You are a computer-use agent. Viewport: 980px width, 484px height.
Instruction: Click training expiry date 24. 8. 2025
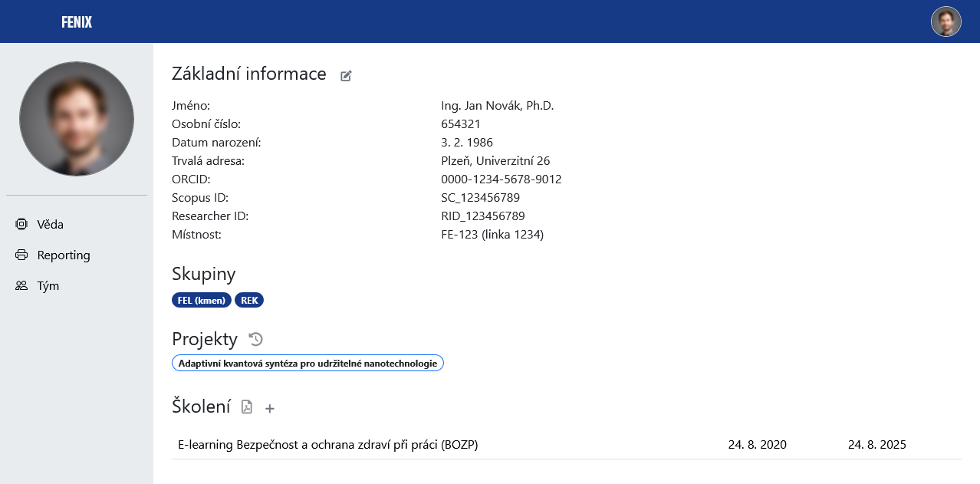tap(877, 445)
